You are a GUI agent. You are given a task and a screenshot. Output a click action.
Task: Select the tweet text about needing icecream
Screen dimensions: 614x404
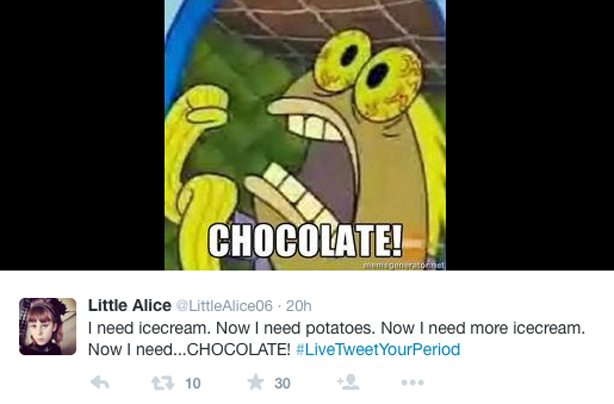click(336, 339)
